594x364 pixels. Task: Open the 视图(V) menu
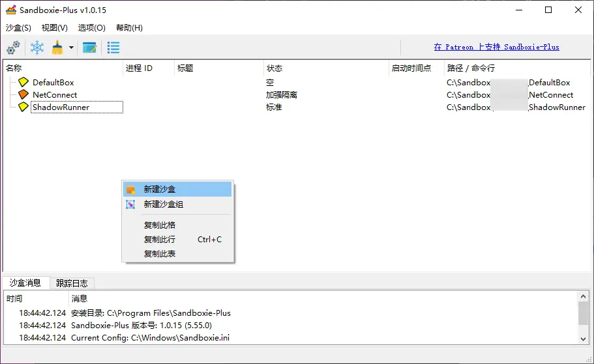pyautogui.click(x=55, y=27)
